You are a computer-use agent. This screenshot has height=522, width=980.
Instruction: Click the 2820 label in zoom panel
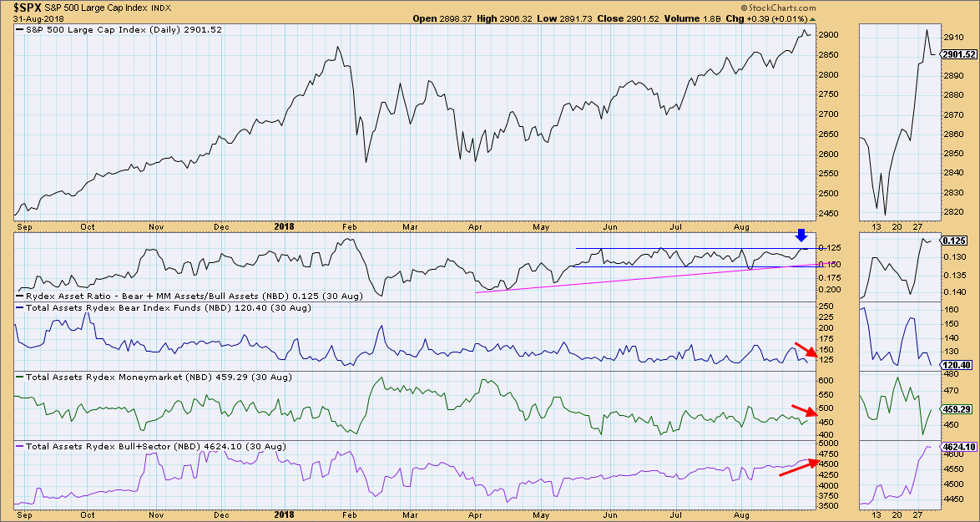[954, 212]
